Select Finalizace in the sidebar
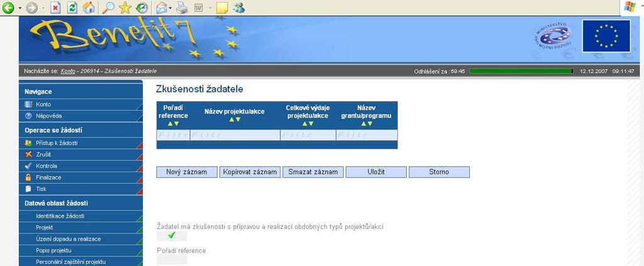 (x=80, y=178)
